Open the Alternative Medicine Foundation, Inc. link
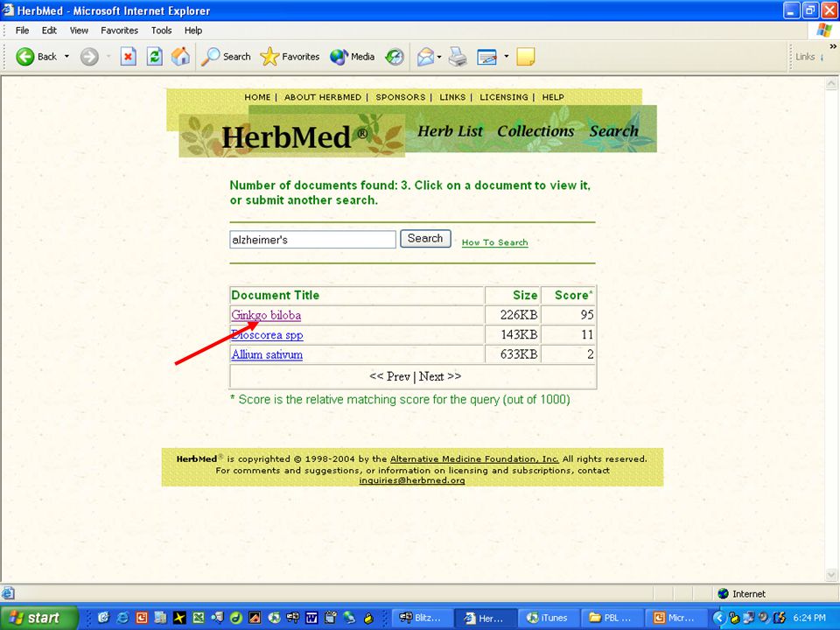The width and height of the screenshot is (840, 630). point(474,459)
